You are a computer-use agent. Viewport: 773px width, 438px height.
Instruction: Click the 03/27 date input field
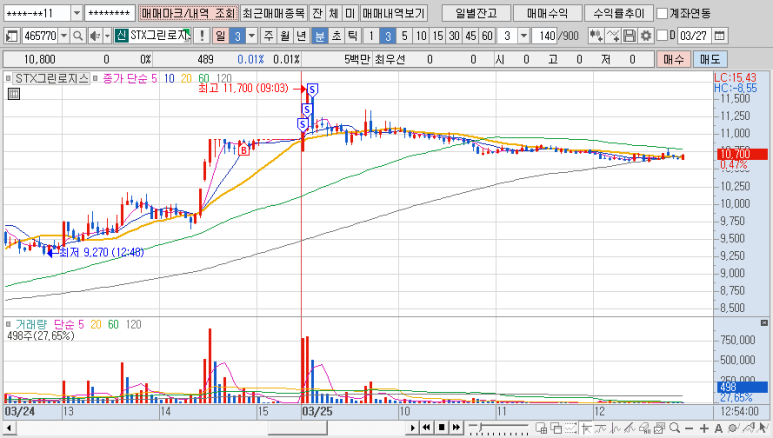point(694,36)
